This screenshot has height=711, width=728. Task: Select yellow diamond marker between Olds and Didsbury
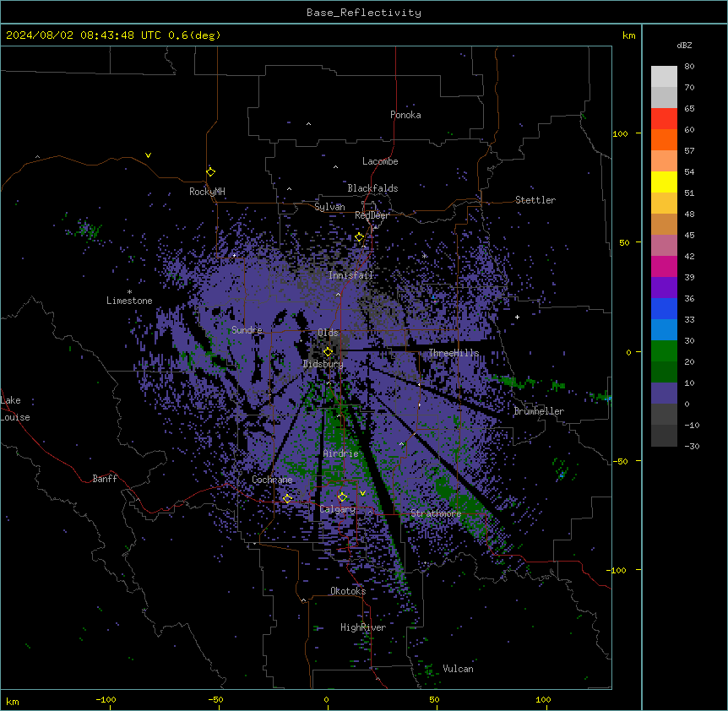(x=328, y=352)
